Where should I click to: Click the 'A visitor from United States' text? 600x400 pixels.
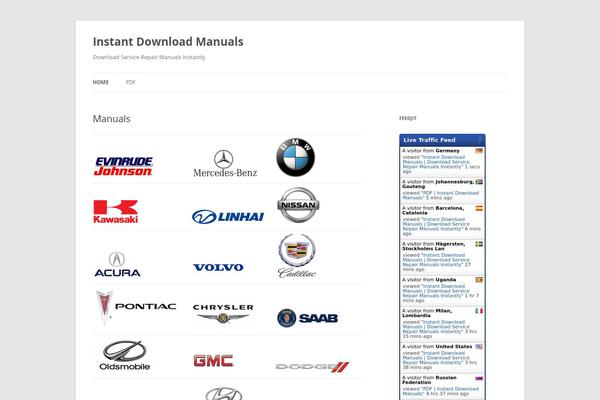coord(437,346)
